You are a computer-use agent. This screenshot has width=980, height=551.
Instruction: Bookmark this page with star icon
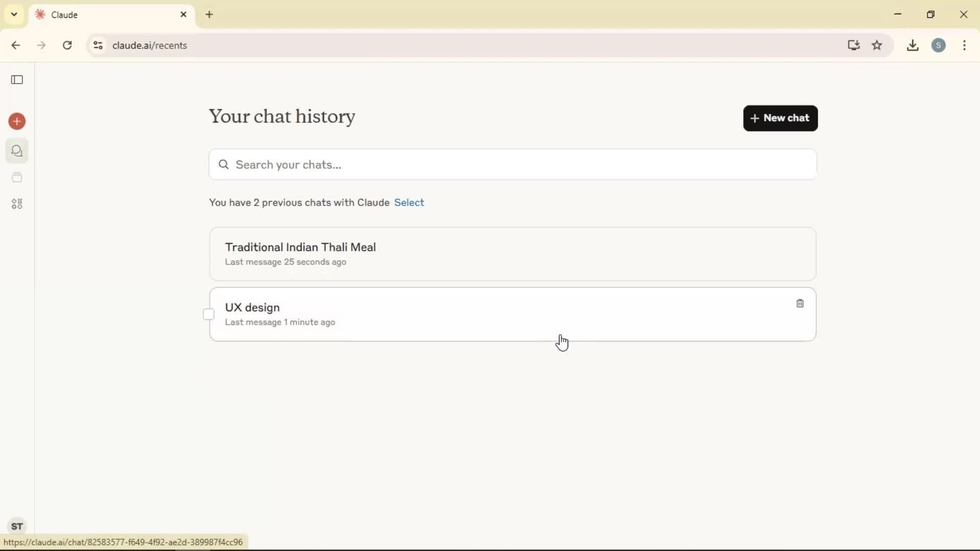(x=877, y=45)
